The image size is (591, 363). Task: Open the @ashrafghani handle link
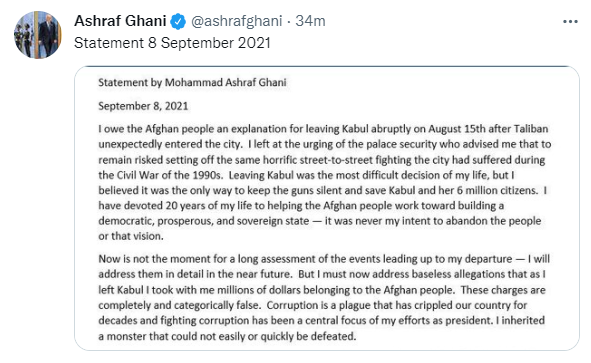click(237, 21)
